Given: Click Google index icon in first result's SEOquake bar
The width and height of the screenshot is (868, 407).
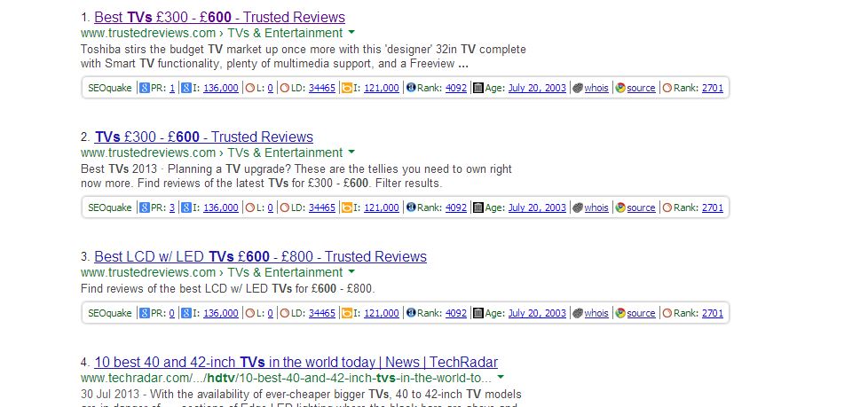Looking at the screenshot, I should point(186,88).
